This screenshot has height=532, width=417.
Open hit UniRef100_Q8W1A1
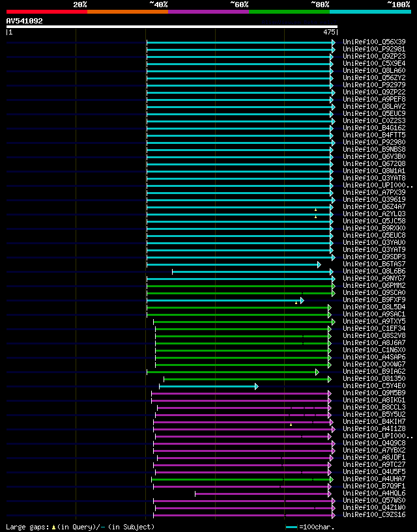pos(374,171)
